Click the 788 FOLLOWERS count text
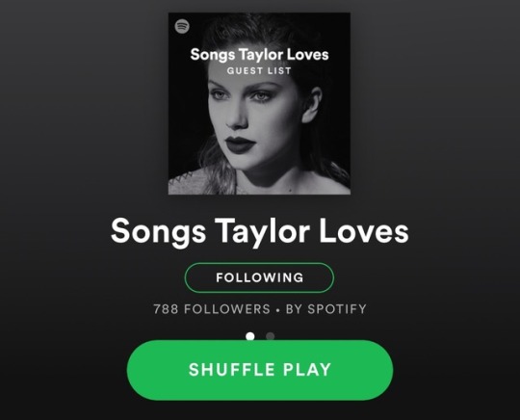 212,309
